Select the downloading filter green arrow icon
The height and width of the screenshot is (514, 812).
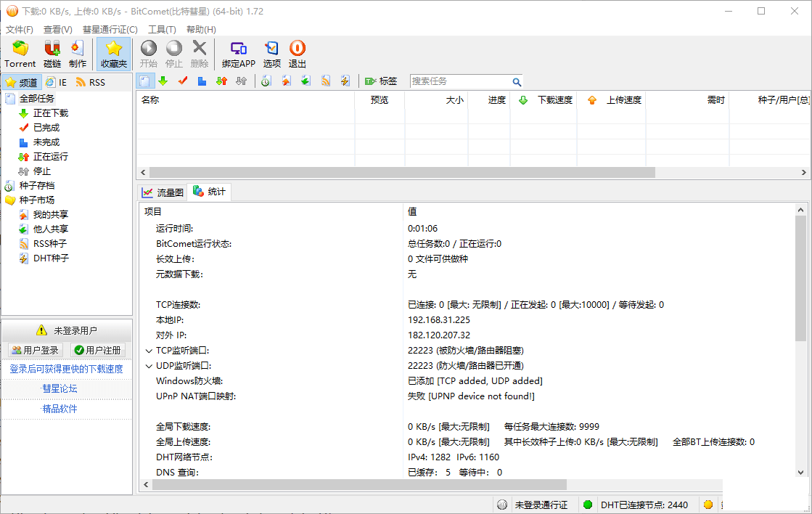coord(163,81)
